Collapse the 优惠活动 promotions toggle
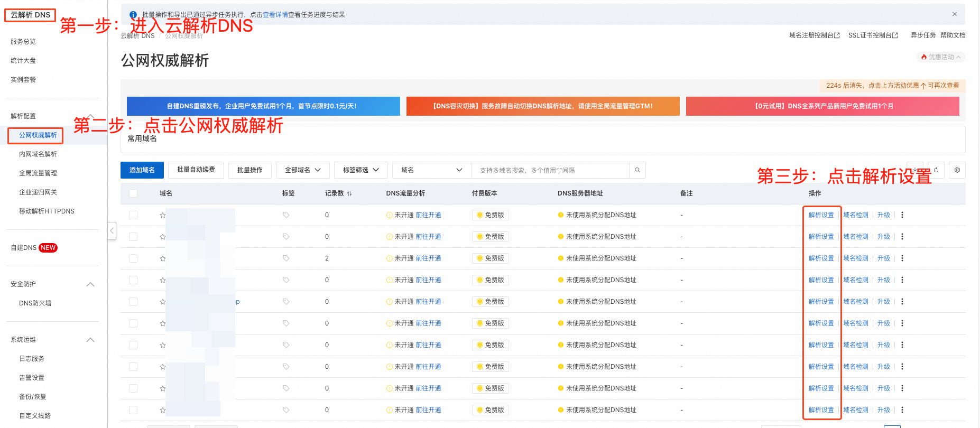This screenshot has width=980, height=428. pyautogui.click(x=941, y=57)
